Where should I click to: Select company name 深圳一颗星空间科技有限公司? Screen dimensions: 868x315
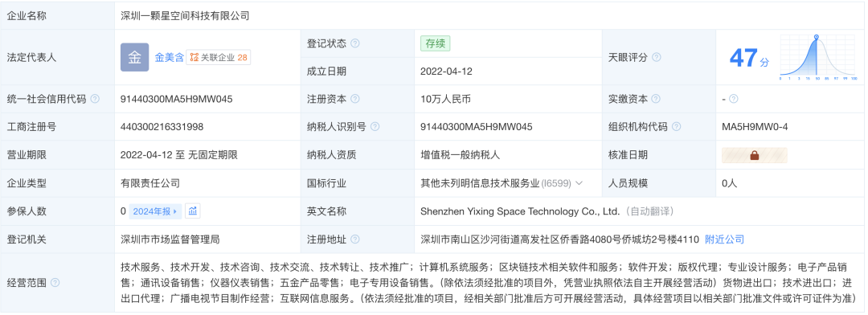[x=186, y=15]
